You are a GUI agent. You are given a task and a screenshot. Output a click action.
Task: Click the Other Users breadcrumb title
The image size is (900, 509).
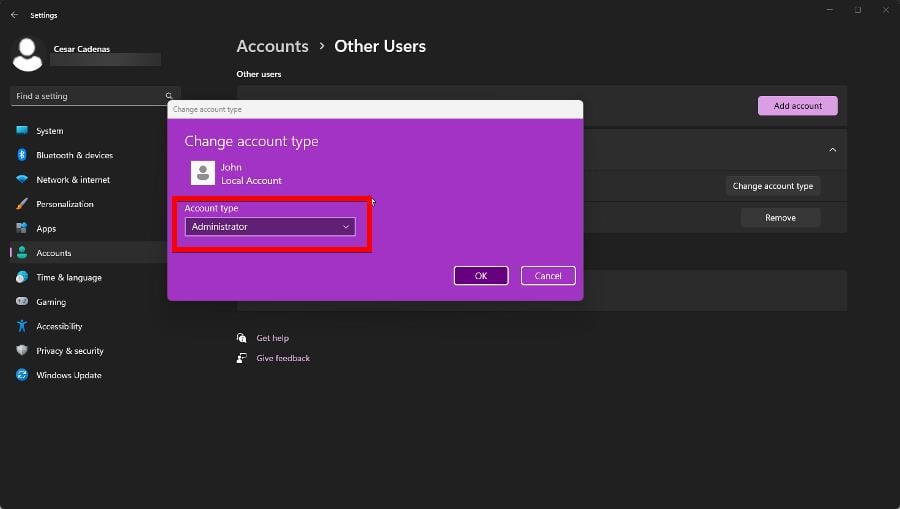tap(380, 46)
